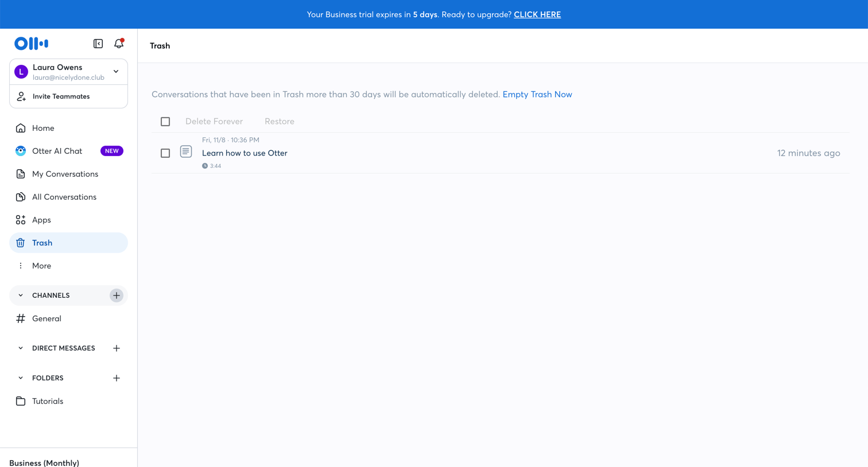
Task: Click the Apps grid icon
Action: [21, 220]
